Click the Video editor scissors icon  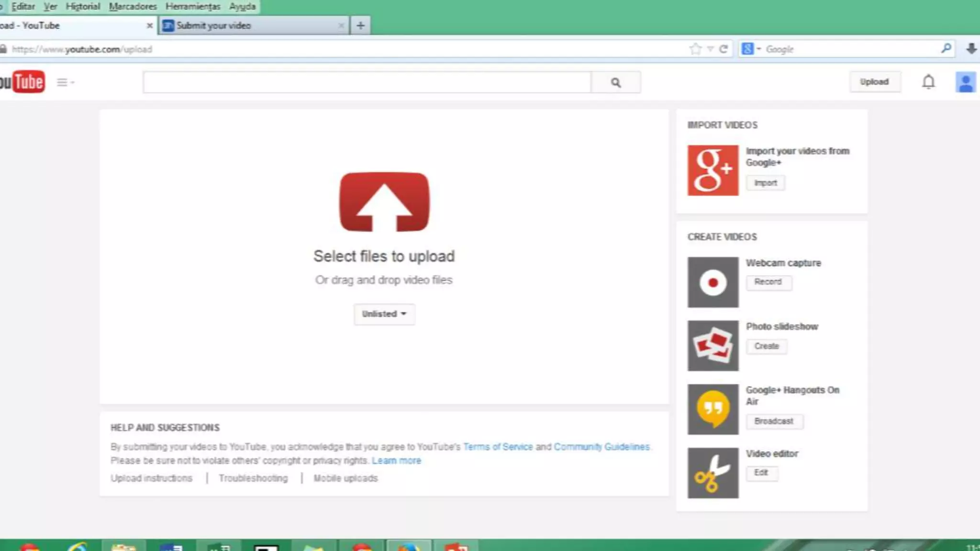[x=713, y=473]
